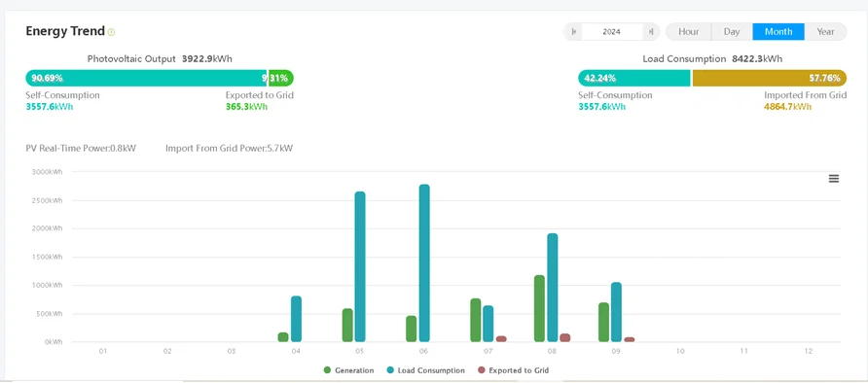Click the 3000kWh y-axis label
The height and width of the screenshot is (383, 868).
[47, 172]
